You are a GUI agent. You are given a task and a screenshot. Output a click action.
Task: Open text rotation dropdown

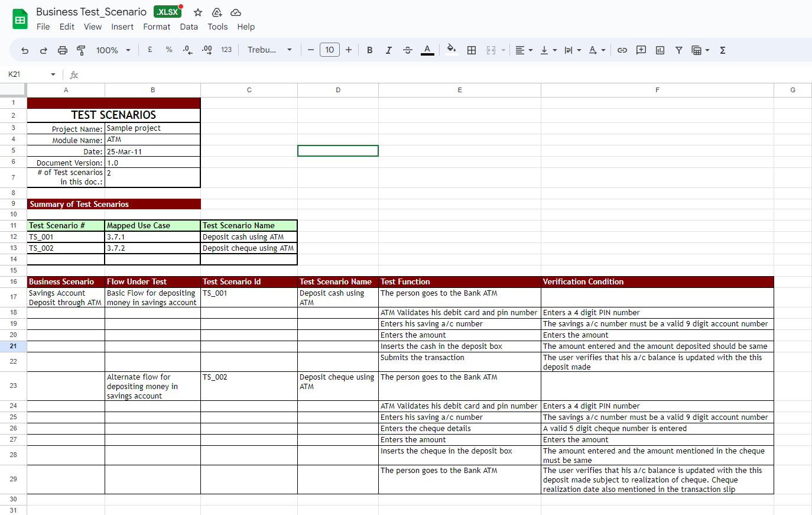(x=597, y=50)
